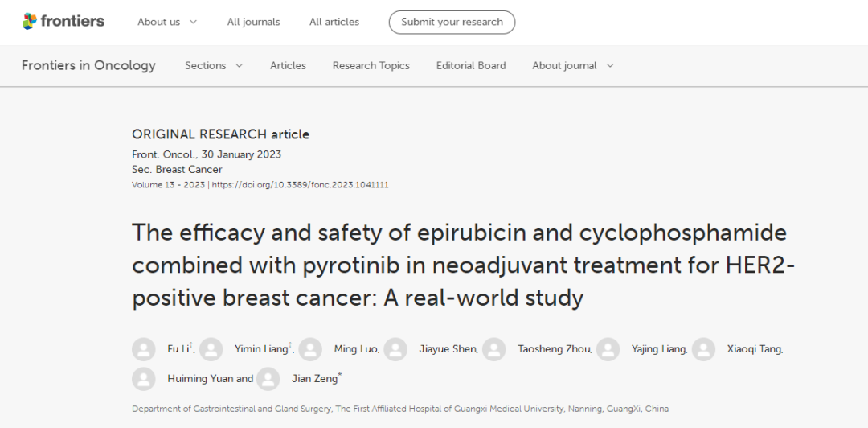This screenshot has width=868, height=428.
Task: Click Xiaoqi Tang's author avatar icon
Action: [x=703, y=349]
